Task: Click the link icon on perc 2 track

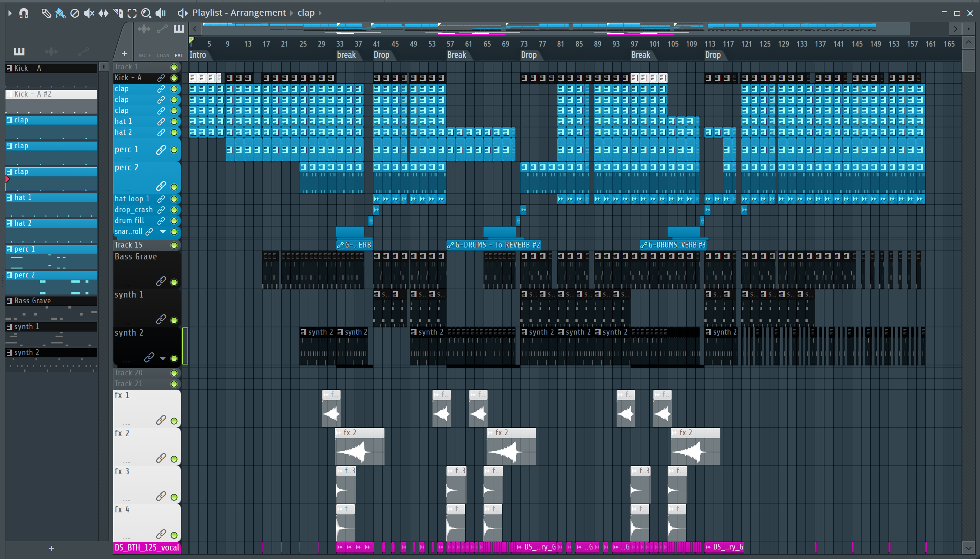Action: pos(161,186)
